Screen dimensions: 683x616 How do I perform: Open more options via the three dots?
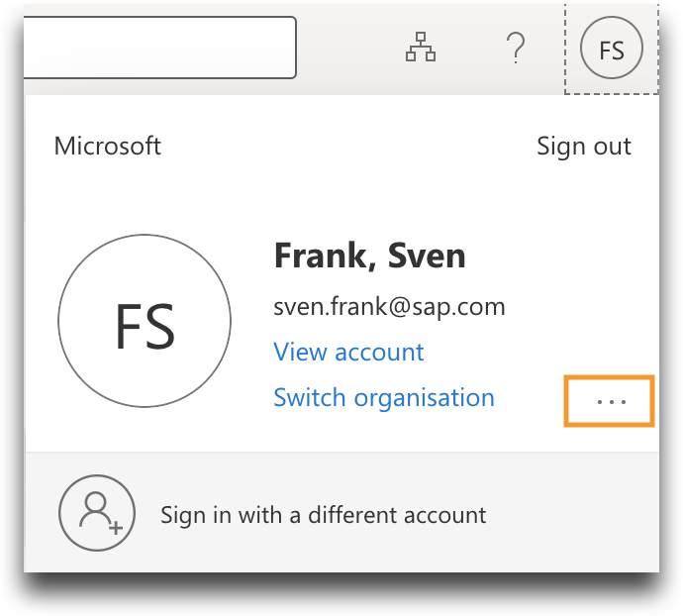[x=610, y=402]
